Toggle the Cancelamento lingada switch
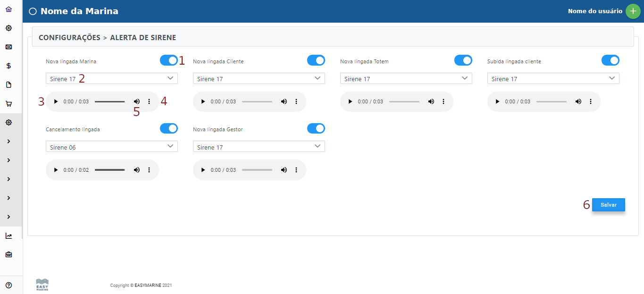This screenshot has height=294, width=644. pos(168,128)
